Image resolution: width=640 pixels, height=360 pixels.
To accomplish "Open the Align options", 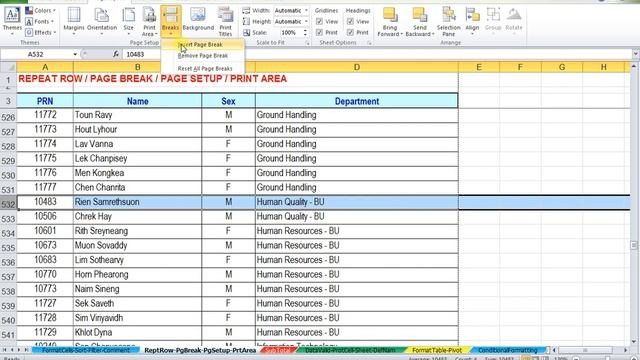I will (472, 20).
